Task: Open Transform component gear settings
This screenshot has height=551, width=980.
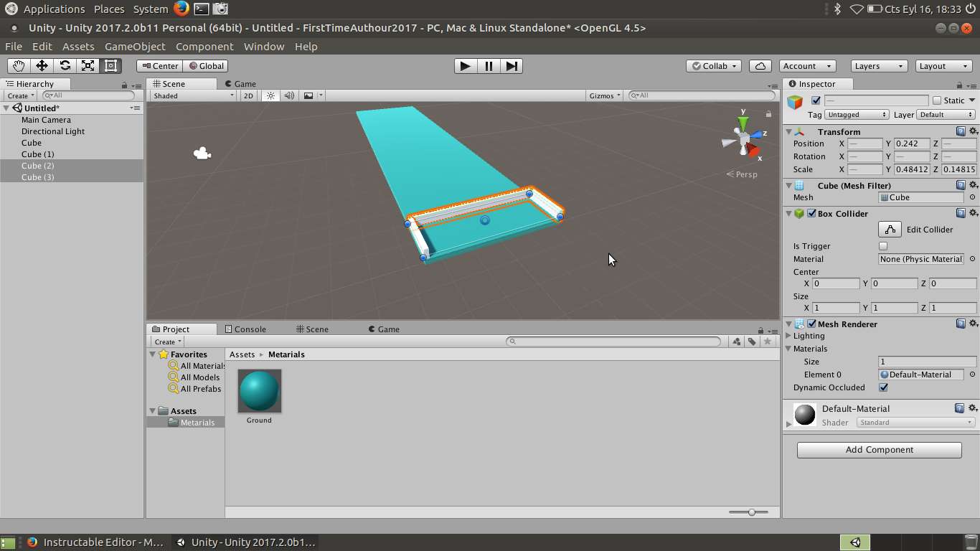Action: point(973,131)
